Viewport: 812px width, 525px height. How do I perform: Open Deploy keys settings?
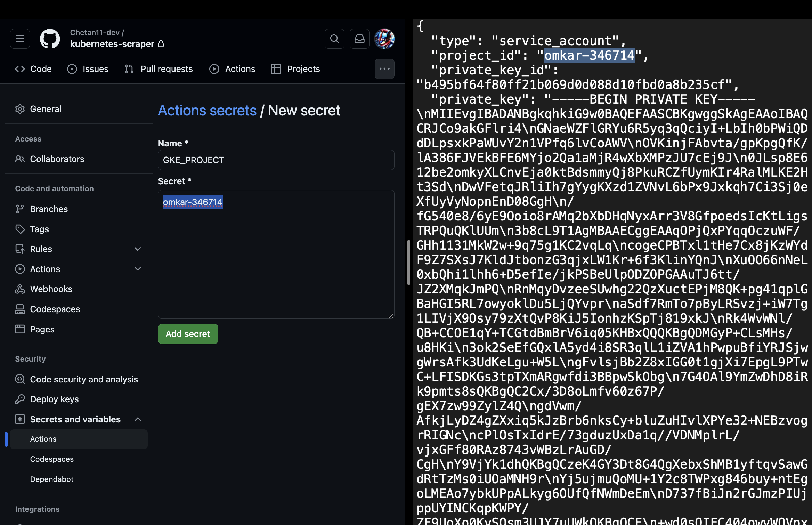[x=54, y=399]
